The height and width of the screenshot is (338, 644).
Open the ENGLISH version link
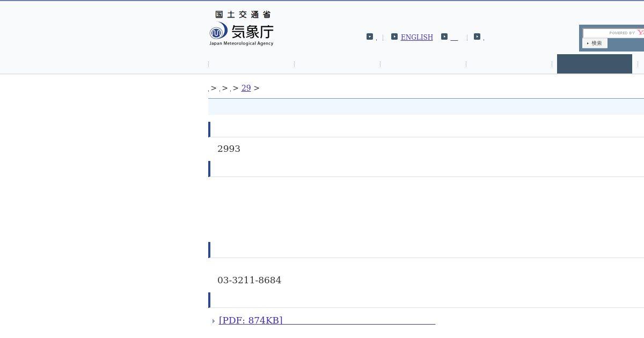[x=416, y=37]
